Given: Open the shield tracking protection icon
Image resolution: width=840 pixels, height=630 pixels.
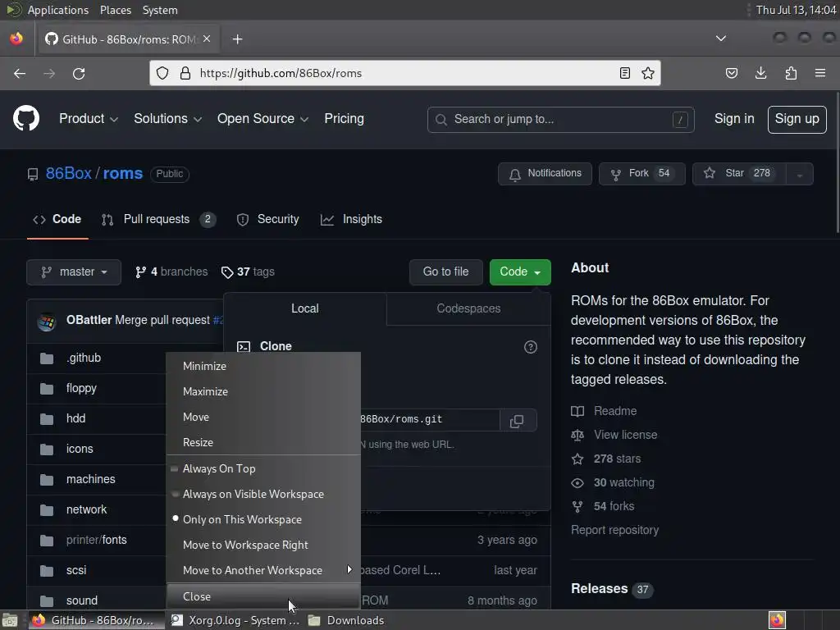Looking at the screenshot, I should 162,73.
